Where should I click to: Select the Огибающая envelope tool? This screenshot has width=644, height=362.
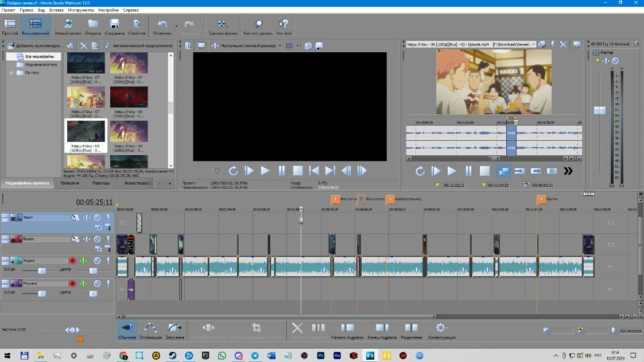(x=150, y=331)
